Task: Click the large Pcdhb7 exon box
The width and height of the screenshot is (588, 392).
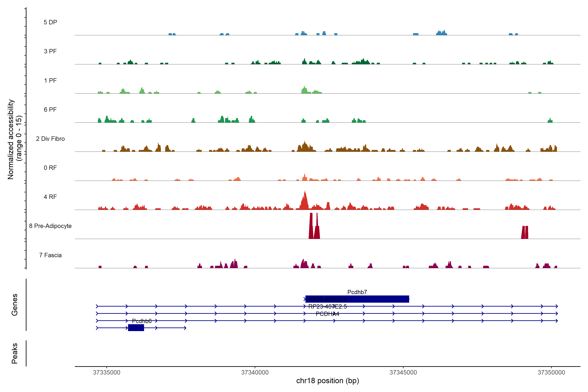Action: coord(375,299)
